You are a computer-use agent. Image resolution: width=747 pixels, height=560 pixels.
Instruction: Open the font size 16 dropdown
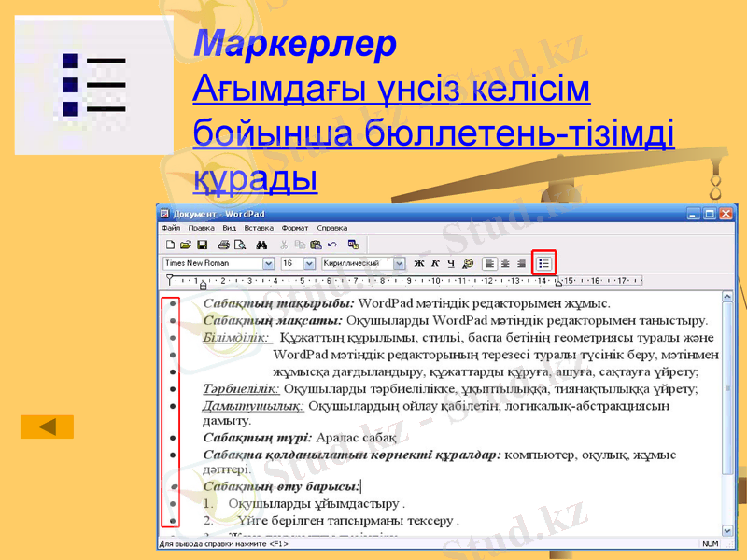click(x=310, y=263)
